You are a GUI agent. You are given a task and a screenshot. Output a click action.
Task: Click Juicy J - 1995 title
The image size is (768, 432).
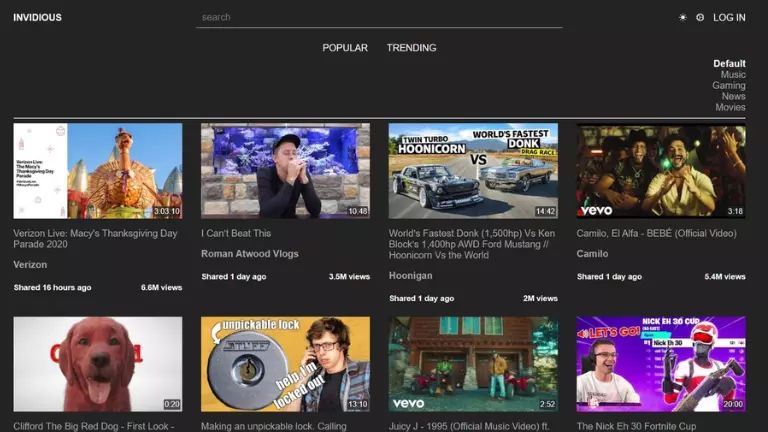coord(469,427)
